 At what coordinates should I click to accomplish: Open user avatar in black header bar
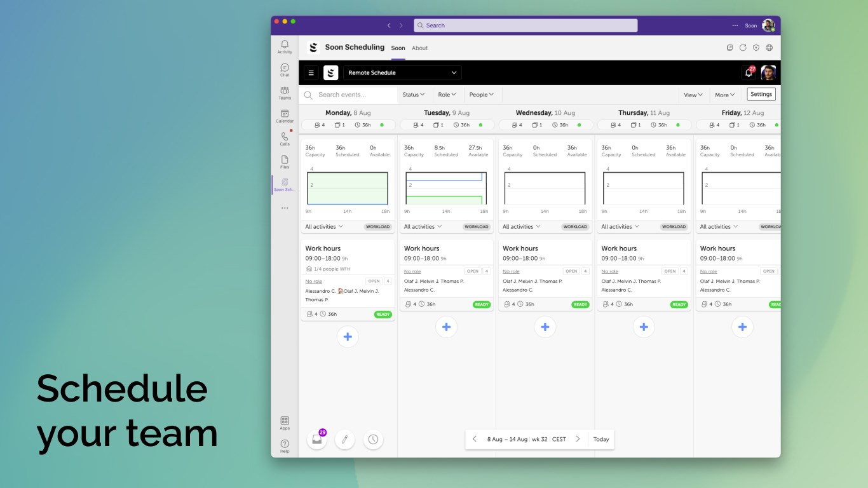[768, 72]
